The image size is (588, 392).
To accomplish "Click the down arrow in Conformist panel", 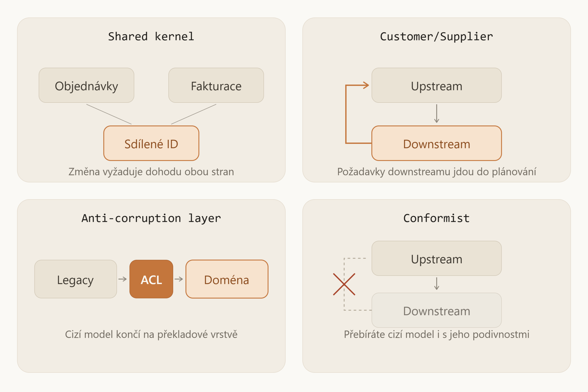I will (437, 283).
